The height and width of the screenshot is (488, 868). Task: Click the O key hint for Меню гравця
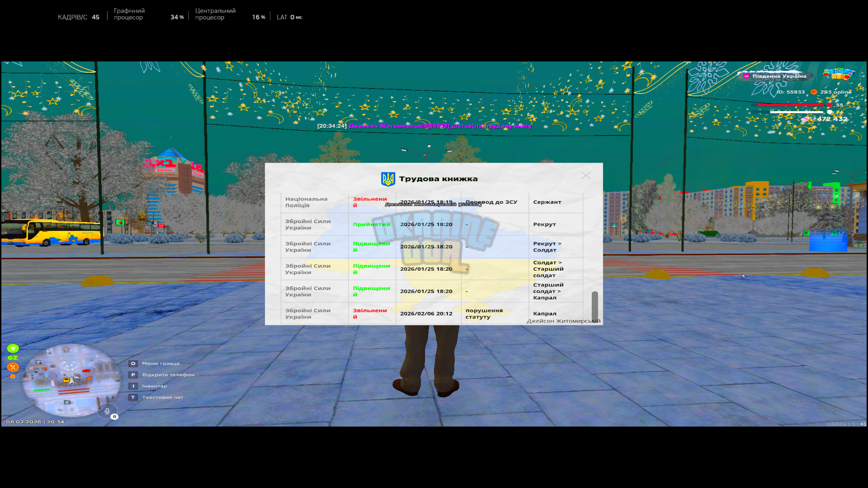coord(133,363)
